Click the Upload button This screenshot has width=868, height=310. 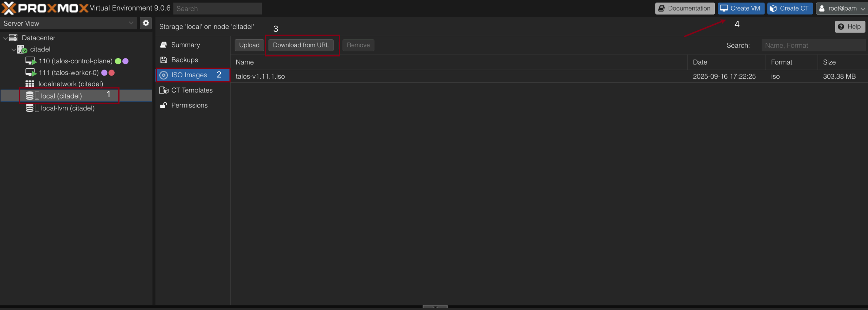(x=249, y=45)
